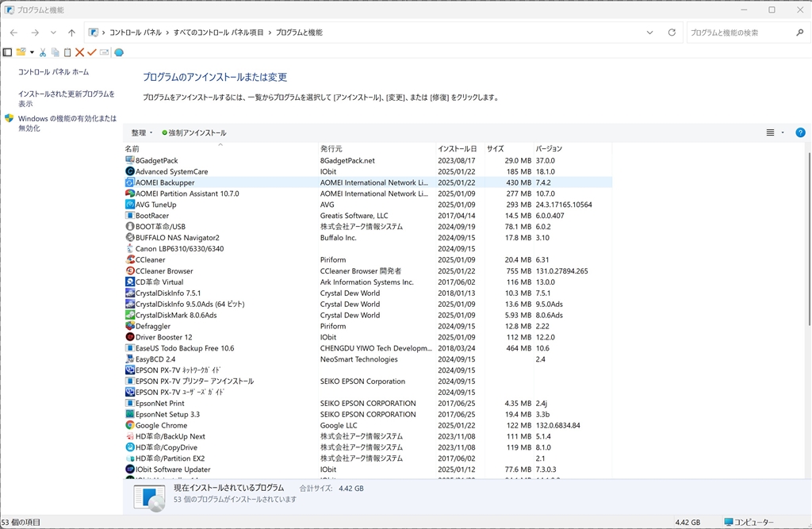Toggle the pane layout toolbar icon
Screen dimensions: 812x529
pyautogui.click(x=7, y=52)
